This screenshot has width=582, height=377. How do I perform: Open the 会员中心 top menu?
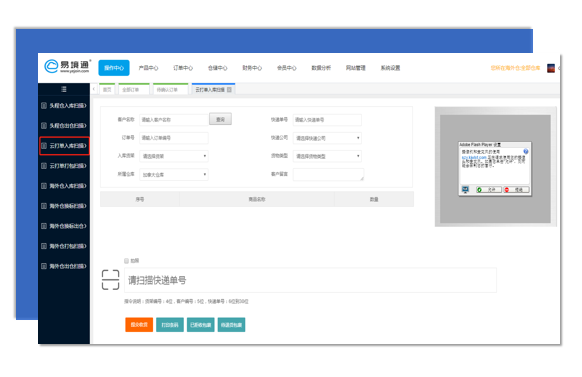(287, 68)
